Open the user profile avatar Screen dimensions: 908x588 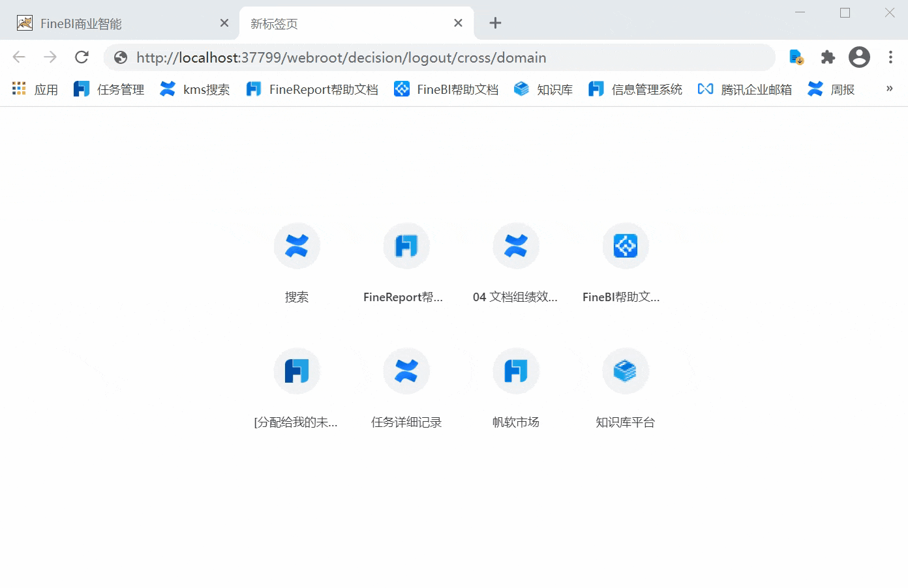click(859, 57)
